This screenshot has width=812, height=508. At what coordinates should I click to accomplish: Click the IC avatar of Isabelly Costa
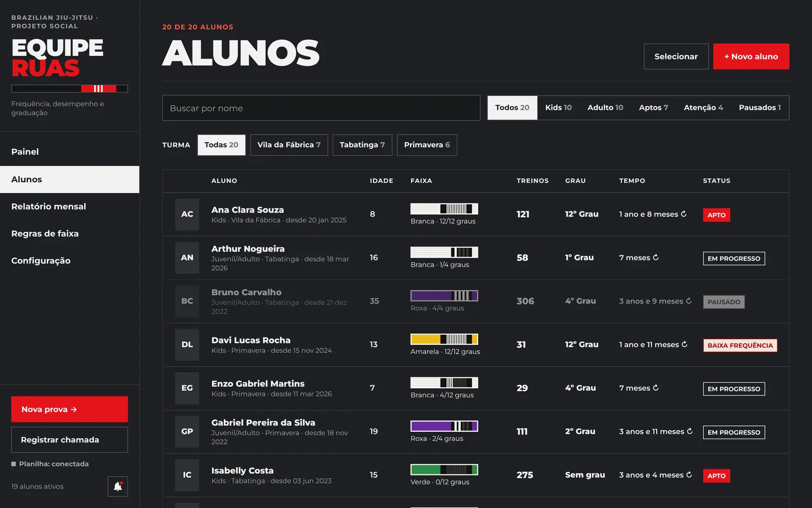coord(187,475)
